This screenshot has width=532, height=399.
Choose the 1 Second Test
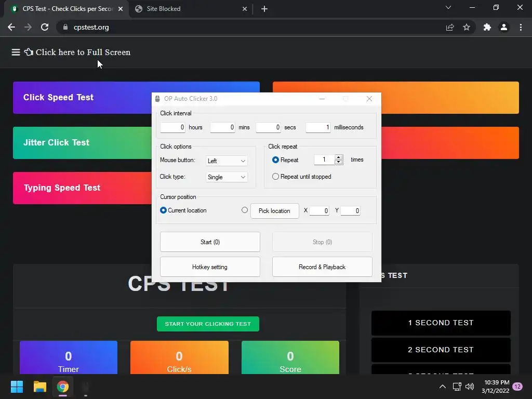[441, 323]
